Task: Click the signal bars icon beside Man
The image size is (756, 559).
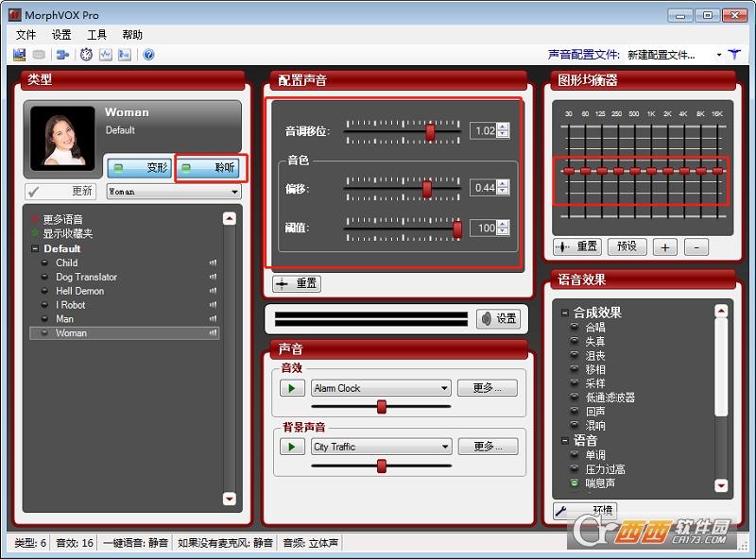Action: coord(213,318)
